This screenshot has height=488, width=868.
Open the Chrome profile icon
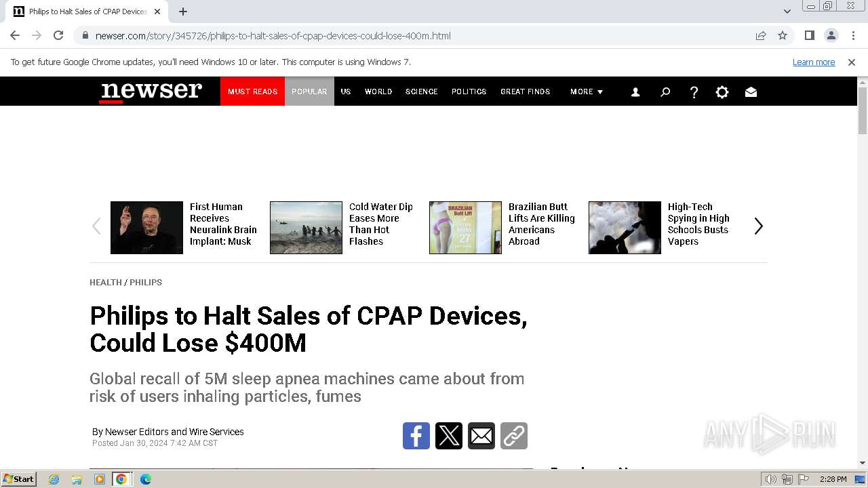coord(831,35)
